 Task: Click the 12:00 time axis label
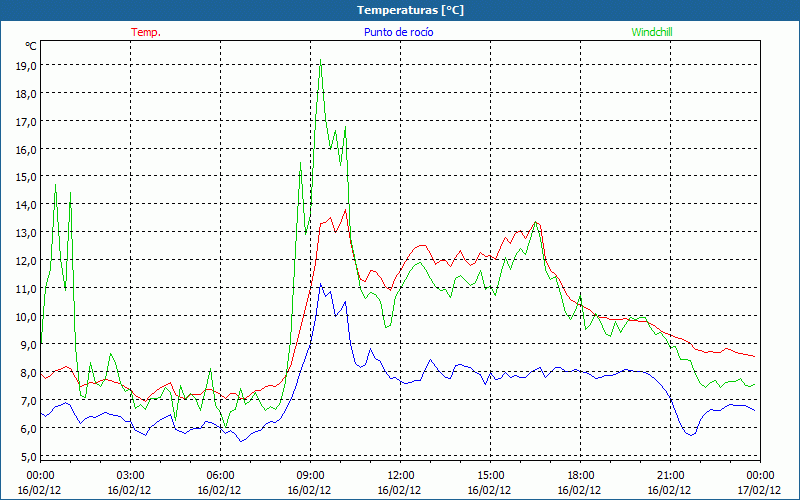401,476
